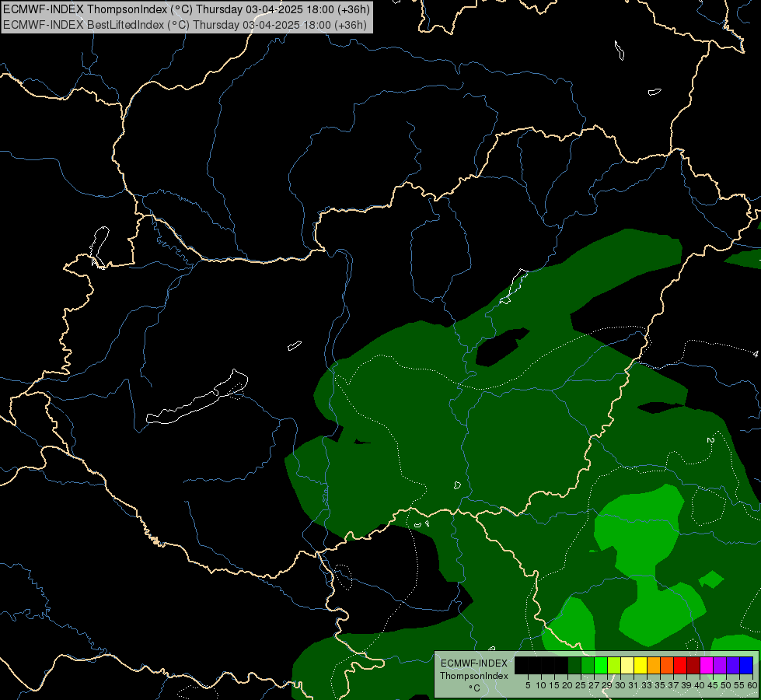Click legend scale value 5
The height and width of the screenshot is (700, 761).
(528, 685)
